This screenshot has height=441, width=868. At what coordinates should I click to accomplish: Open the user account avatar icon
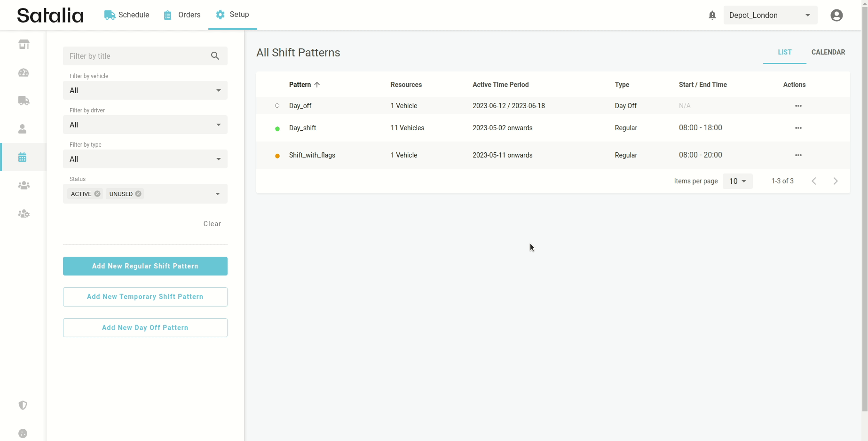point(836,16)
